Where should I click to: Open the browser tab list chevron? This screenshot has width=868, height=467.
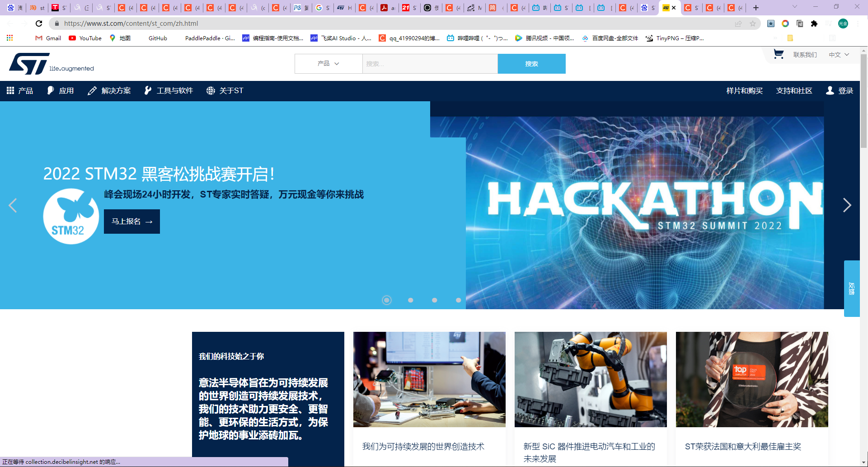[x=794, y=7]
